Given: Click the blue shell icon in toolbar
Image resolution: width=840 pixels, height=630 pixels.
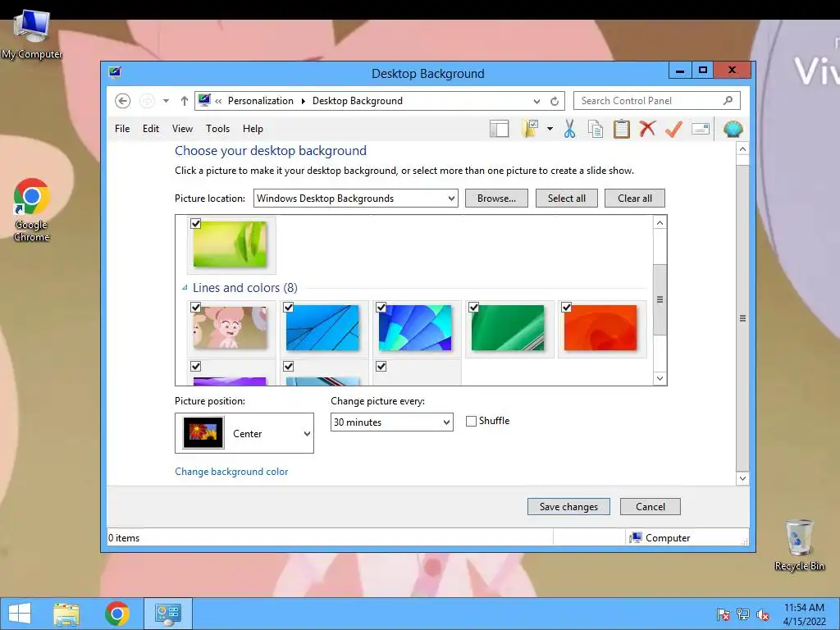Looking at the screenshot, I should (x=733, y=129).
